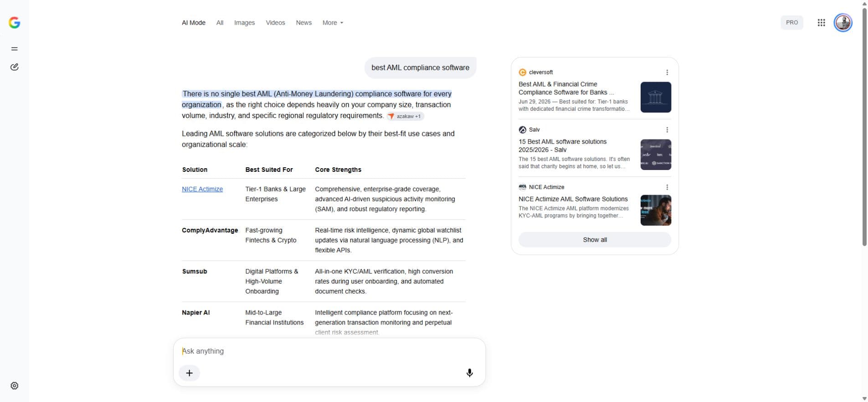The width and height of the screenshot is (868, 402).
Task: Click the Napier AI table cell
Action: [x=196, y=313]
